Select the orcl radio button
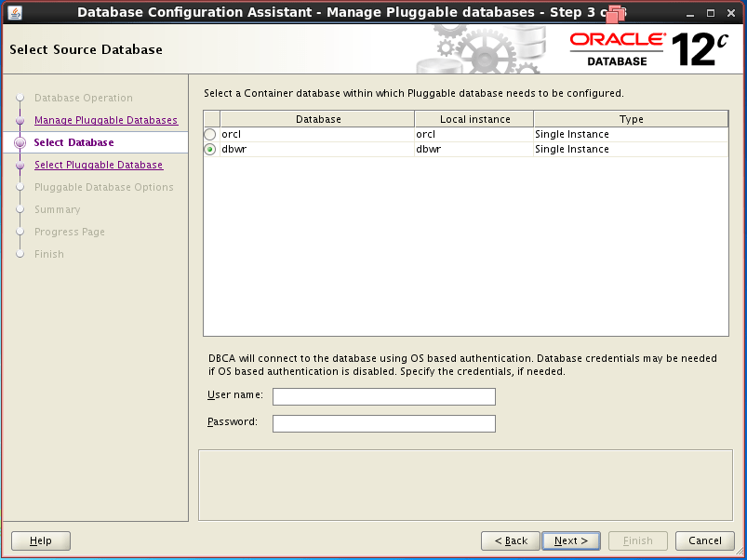Image resolution: width=747 pixels, height=560 pixels. pyautogui.click(x=210, y=134)
